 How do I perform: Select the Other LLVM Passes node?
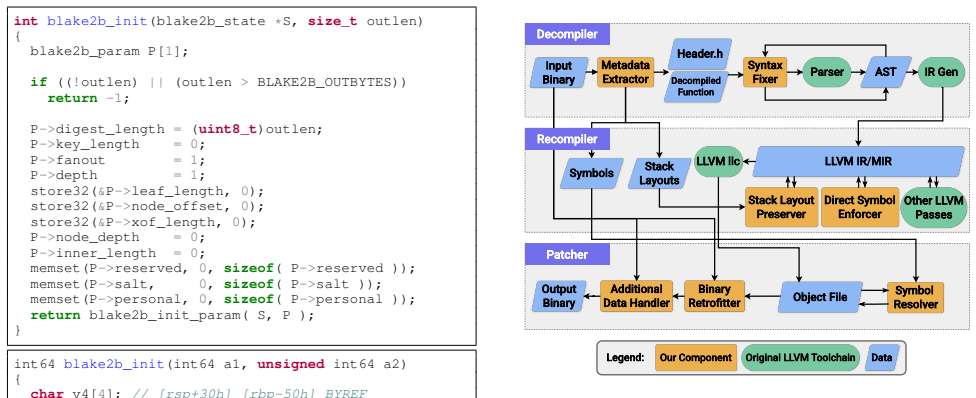point(934,207)
